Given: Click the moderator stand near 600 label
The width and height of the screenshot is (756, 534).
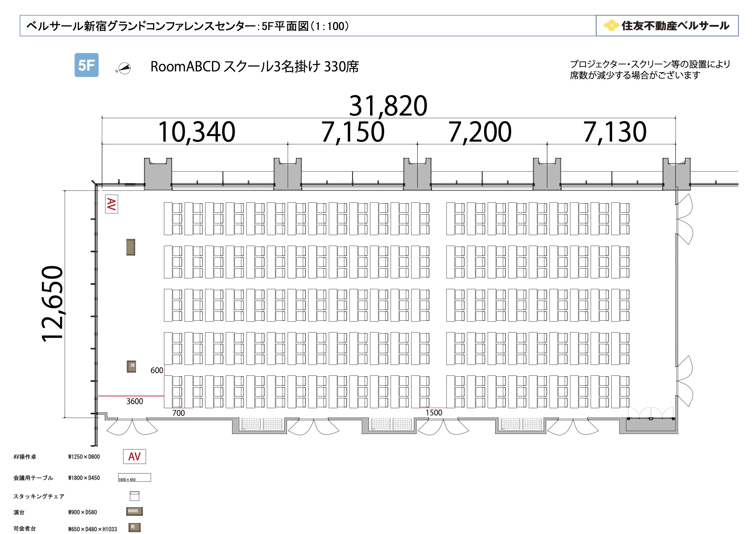Looking at the screenshot, I should pyautogui.click(x=132, y=366).
